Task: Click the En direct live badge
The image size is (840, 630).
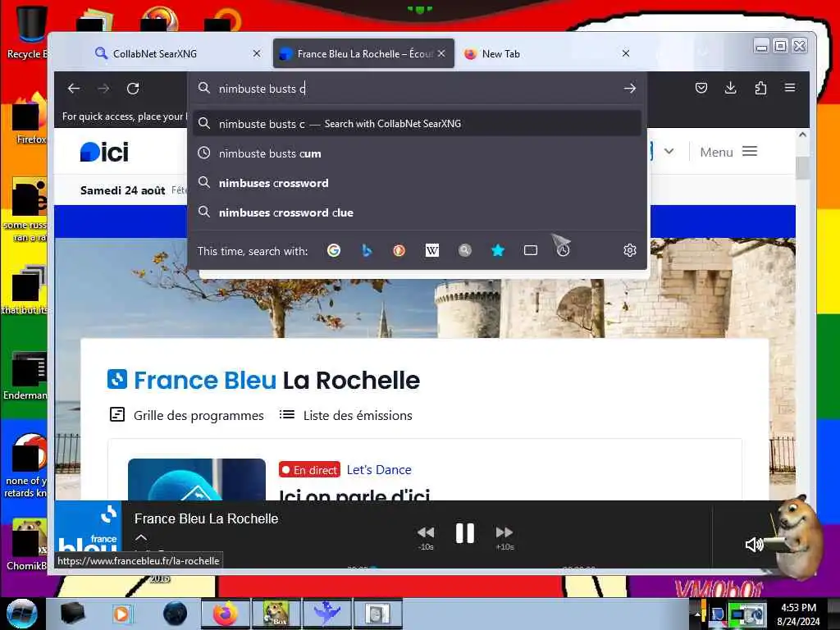Action: pos(309,470)
